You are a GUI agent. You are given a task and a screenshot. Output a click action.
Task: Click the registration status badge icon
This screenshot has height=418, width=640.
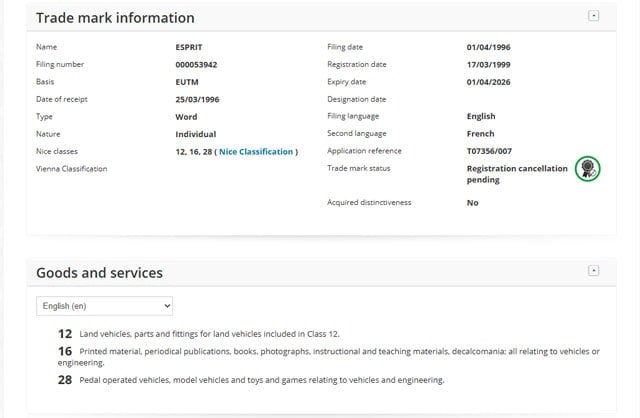tap(587, 170)
